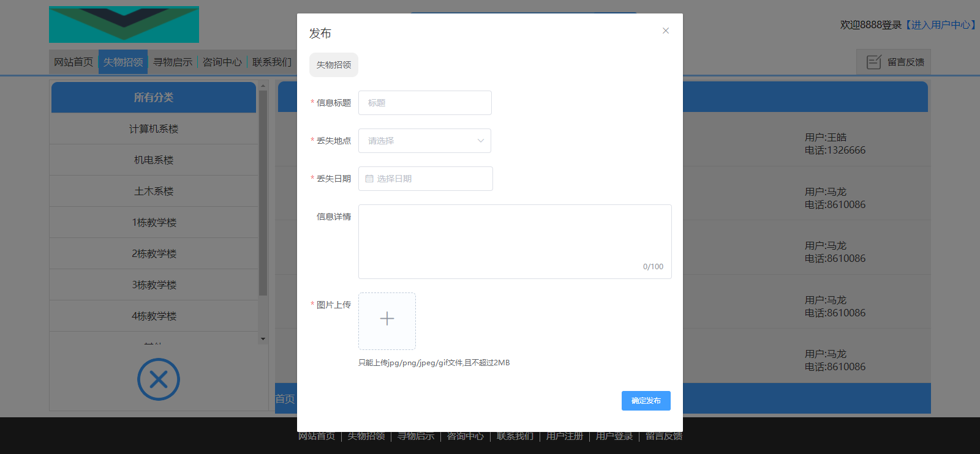Image resolution: width=980 pixels, height=454 pixels.
Task: Choose 3栋教学楼 in the category list
Action: [154, 285]
